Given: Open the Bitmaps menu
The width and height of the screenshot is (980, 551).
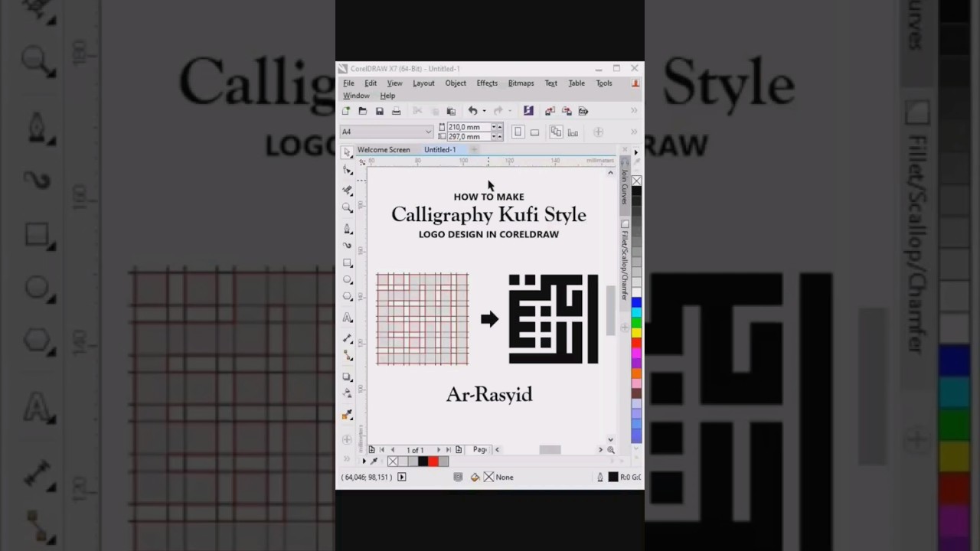Looking at the screenshot, I should (x=521, y=83).
